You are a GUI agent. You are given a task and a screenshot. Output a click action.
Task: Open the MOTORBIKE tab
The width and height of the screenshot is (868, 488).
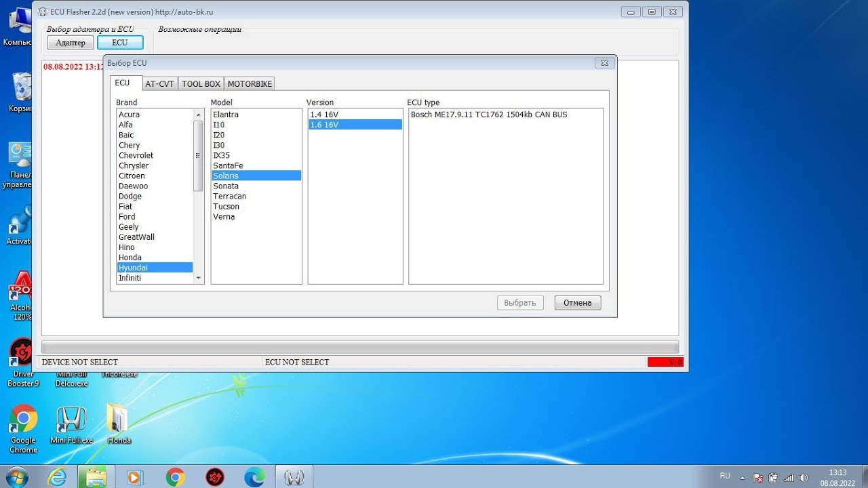point(250,84)
